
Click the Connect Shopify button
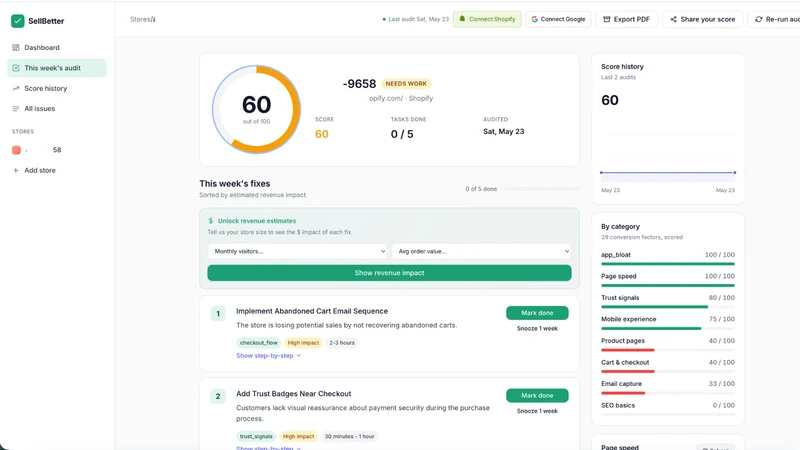pyautogui.click(x=487, y=19)
